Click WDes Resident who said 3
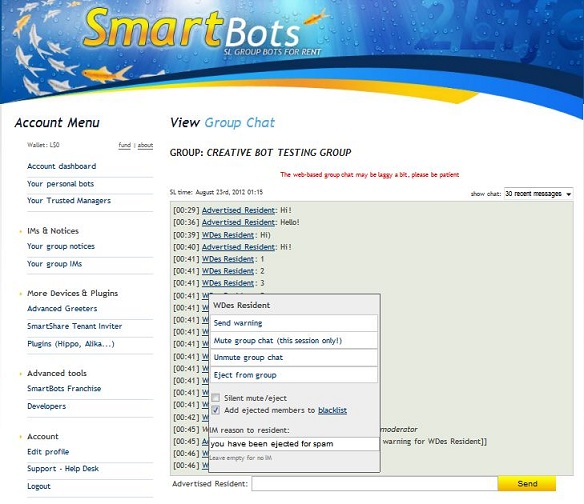Image resolution: width=584 pixels, height=504 pixels. (x=228, y=283)
